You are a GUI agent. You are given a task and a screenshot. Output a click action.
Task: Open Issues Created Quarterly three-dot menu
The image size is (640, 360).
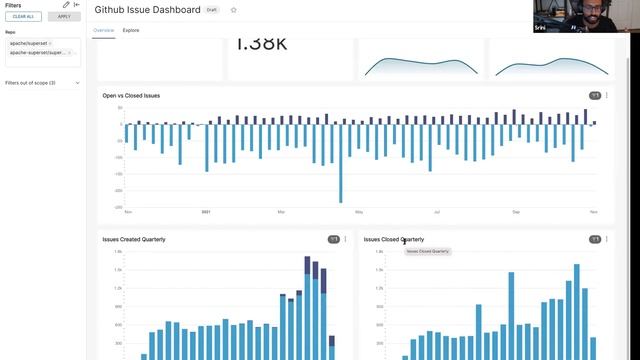tap(345, 239)
